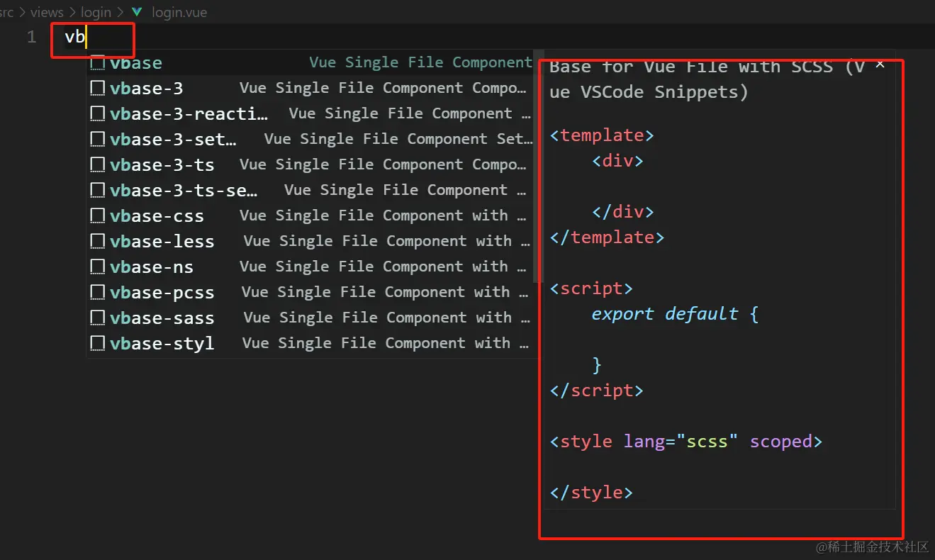The height and width of the screenshot is (560, 935).
Task: Click the snippet icon beside vbase-ns
Action: 98,267
